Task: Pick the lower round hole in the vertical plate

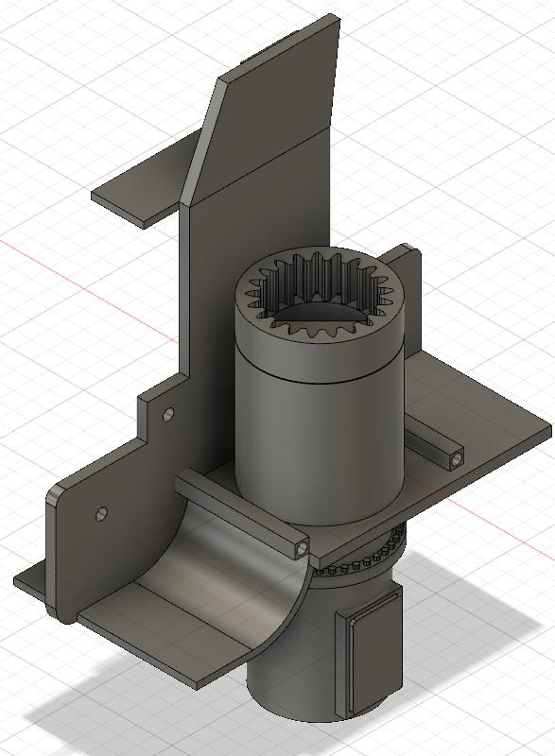Action: [101, 514]
